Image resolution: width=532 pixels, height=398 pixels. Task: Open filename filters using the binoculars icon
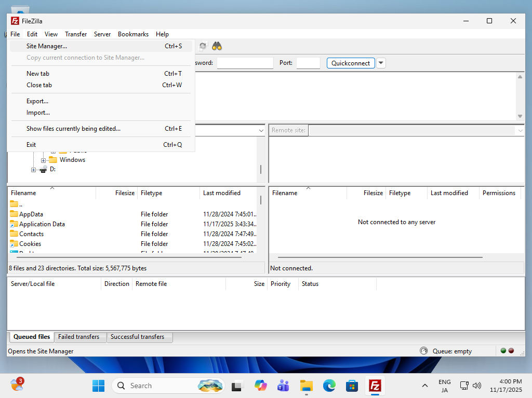click(217, 46)
